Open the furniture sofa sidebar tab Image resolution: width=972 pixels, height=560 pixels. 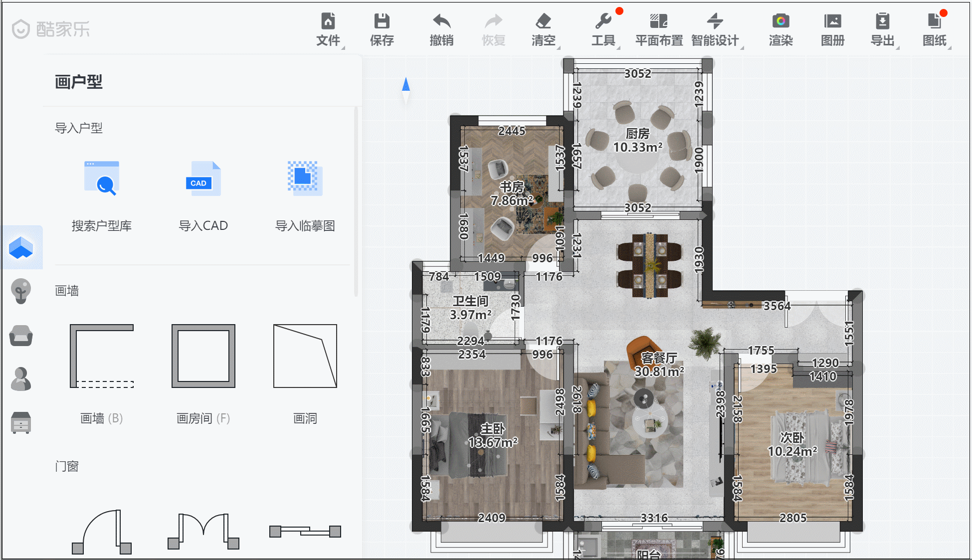pos(21,335)
